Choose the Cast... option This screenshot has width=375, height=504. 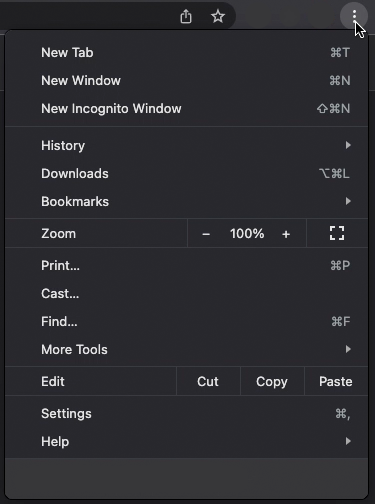pyautogui.click(x=187, y=293)
